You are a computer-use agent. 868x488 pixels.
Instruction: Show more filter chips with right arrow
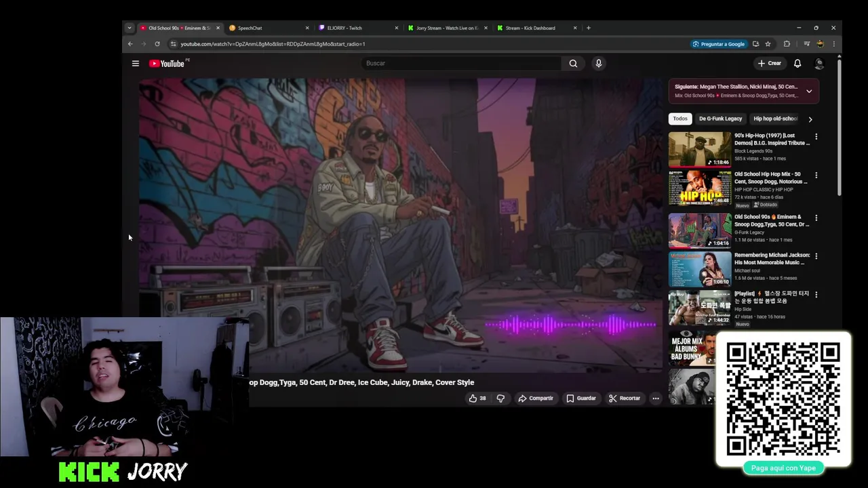coord(810,119)
